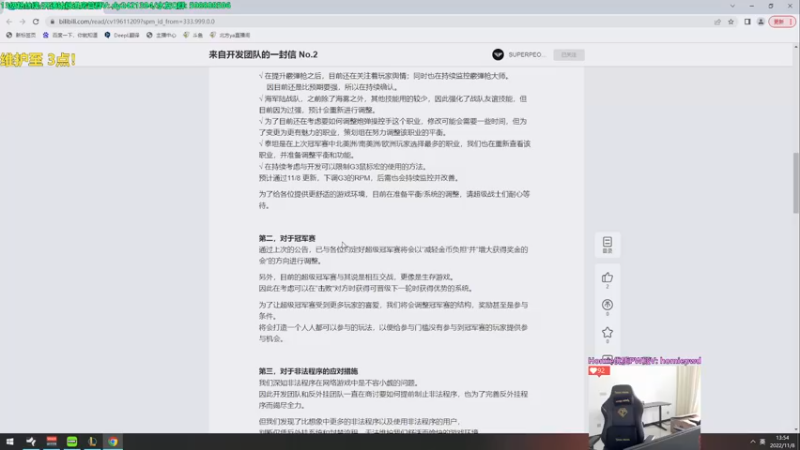Bookmark this page with the star icon
Screen dimensions: 800x450
point(731,21)
